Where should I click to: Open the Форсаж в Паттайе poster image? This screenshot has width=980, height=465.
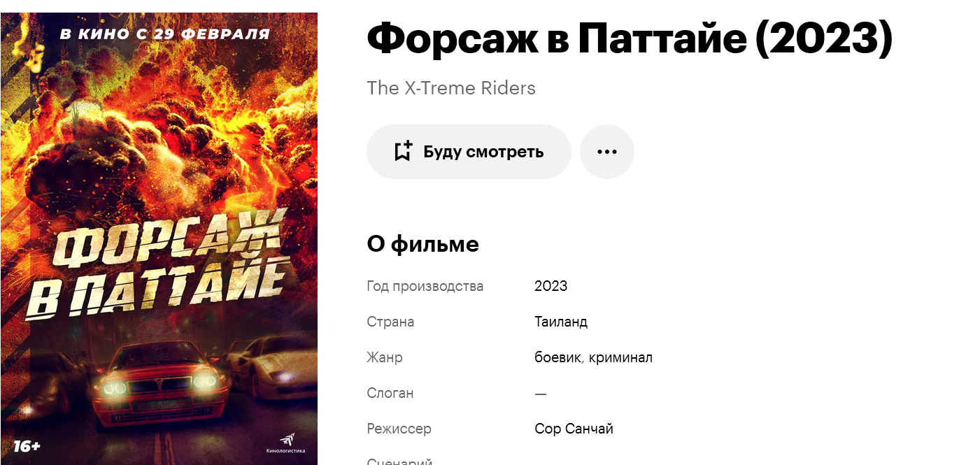click(x=159, y=238)
